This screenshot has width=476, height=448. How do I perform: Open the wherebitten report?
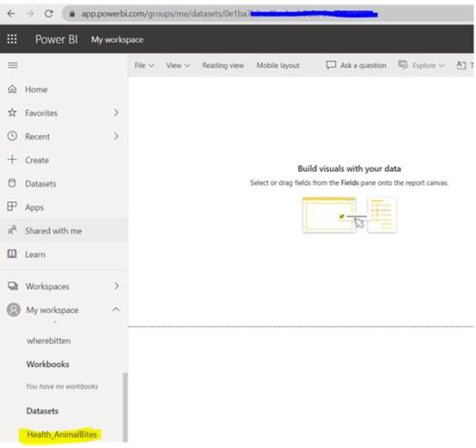pos(49,341)
